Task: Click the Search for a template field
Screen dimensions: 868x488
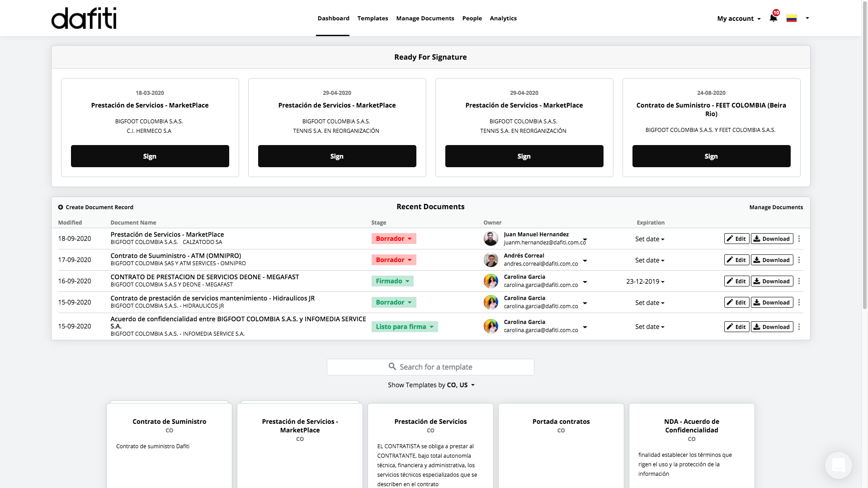Action: pos(430,367)
